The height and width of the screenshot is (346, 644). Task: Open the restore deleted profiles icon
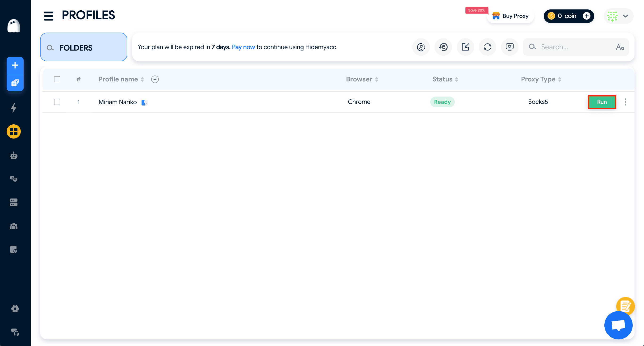coord(443,47)
